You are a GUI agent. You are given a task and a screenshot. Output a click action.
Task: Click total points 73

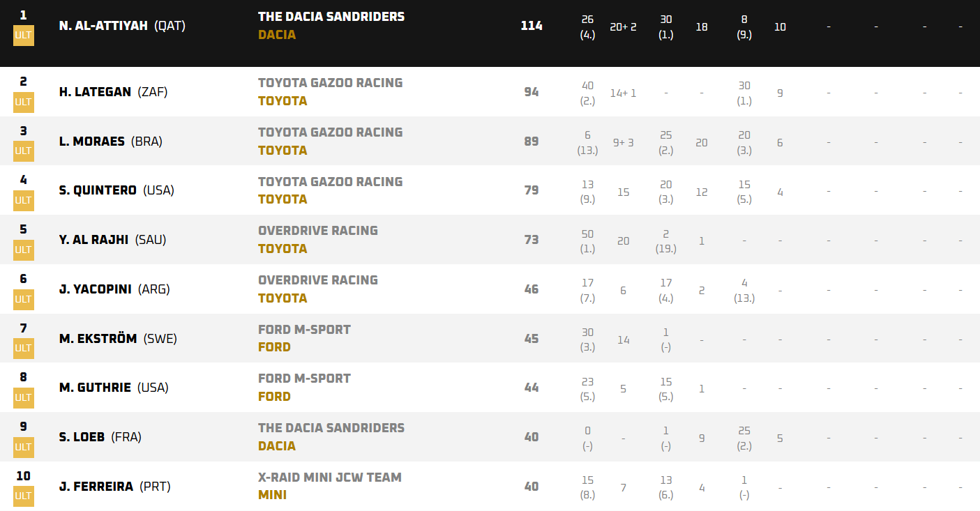tap(532, 240)
